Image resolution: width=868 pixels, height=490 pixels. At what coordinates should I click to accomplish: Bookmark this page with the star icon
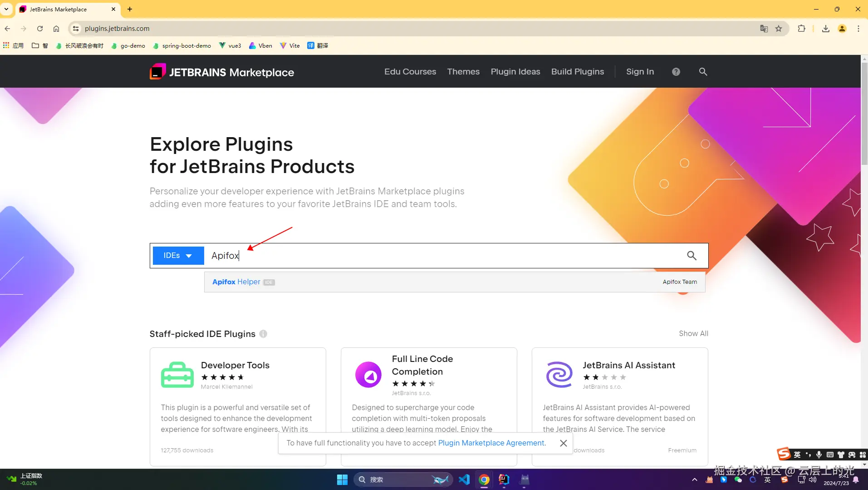(x=779, y=29)
